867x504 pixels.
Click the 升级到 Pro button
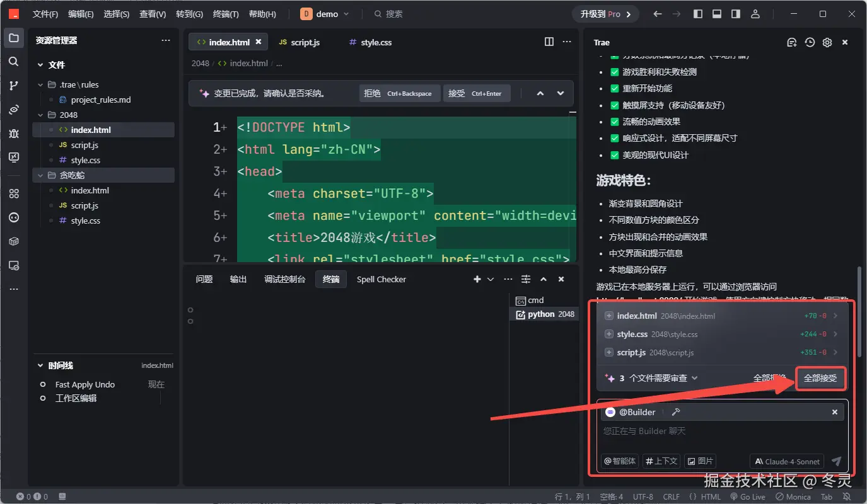pos(605,14)
